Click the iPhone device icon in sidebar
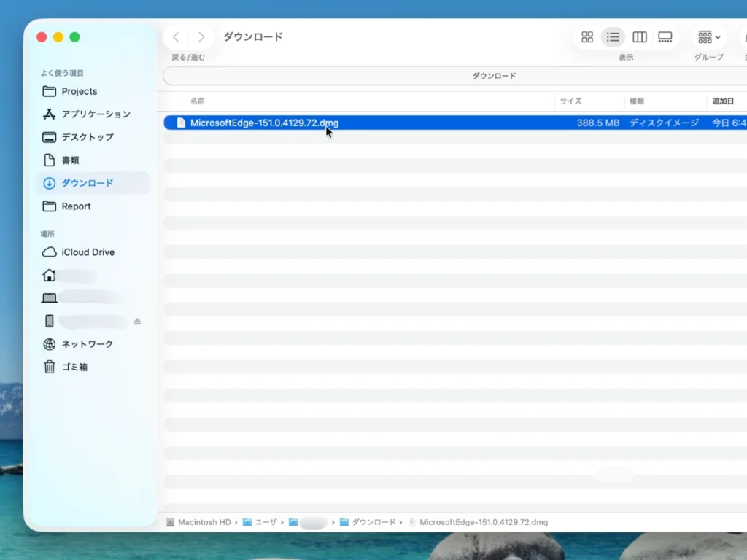Screen dimensions: 747x560 [49, 321]
